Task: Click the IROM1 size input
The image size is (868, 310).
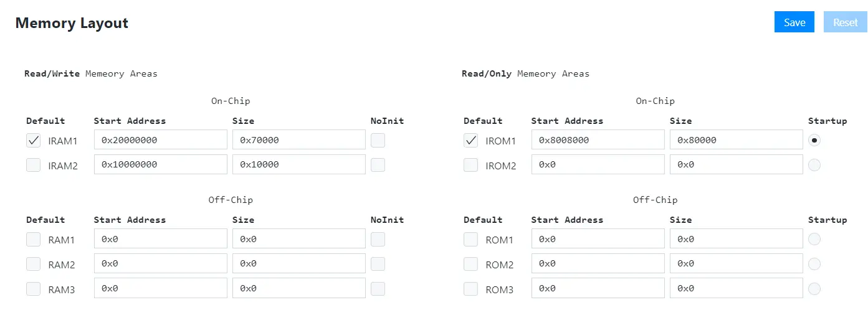Action: (736, 140)
